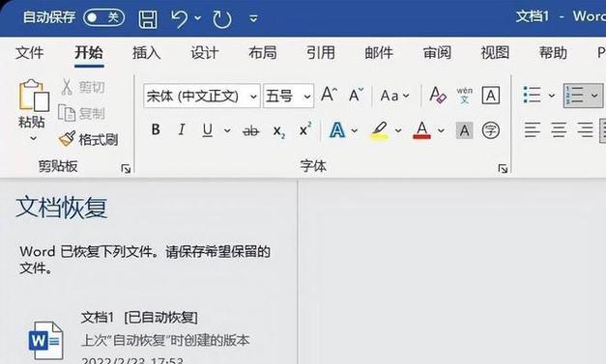Open the font name box 宋体 (中文正文)
This screenshot has height=364, width=606.
click(x=201, y=96)
